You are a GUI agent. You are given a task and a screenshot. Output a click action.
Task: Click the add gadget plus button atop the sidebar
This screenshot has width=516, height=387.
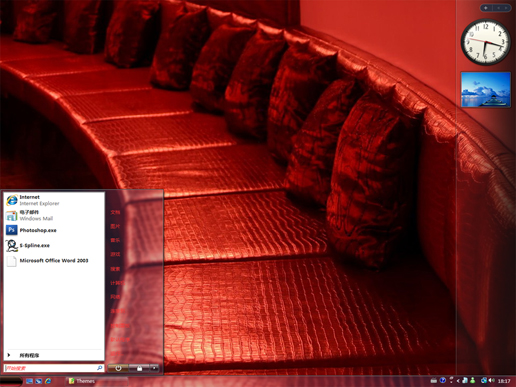click(486, 8)
